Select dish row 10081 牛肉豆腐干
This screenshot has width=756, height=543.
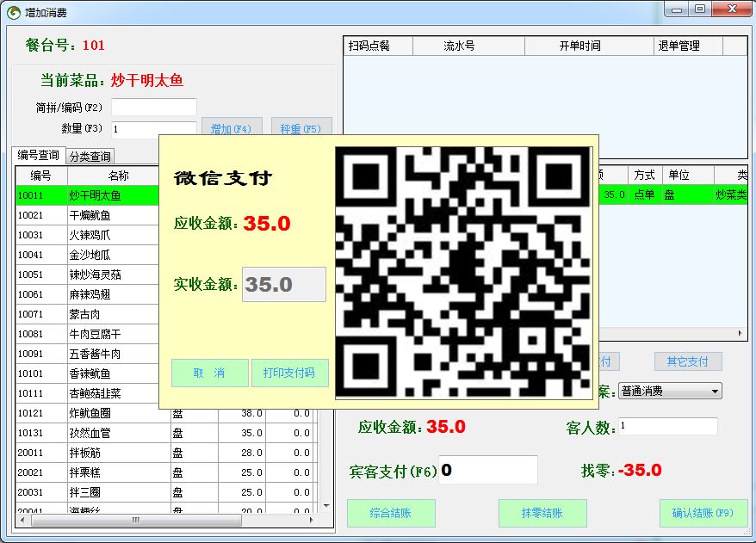point(88,334)
